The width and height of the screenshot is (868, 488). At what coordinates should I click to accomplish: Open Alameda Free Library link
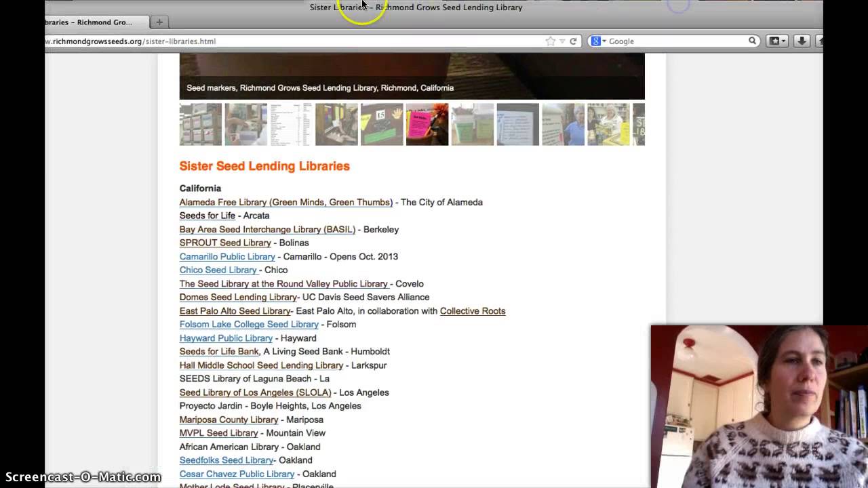[x=286, y=202]
